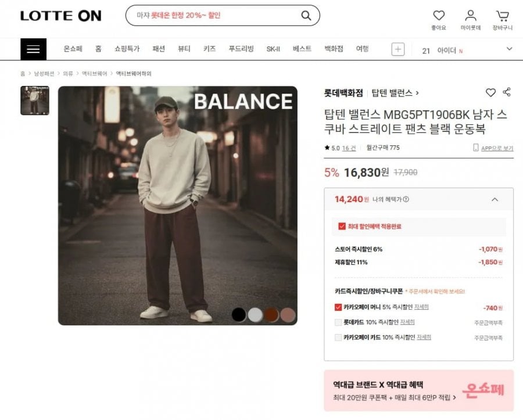Select the product thumbnail image
The image size is (523, 420).
(35, 100)
